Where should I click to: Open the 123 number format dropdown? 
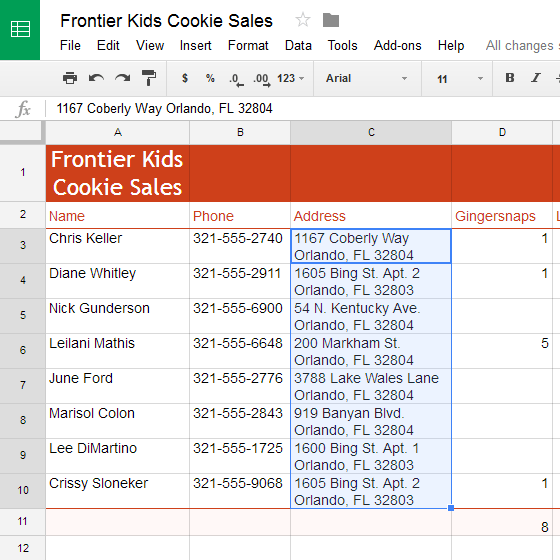(x=291, y=78)
